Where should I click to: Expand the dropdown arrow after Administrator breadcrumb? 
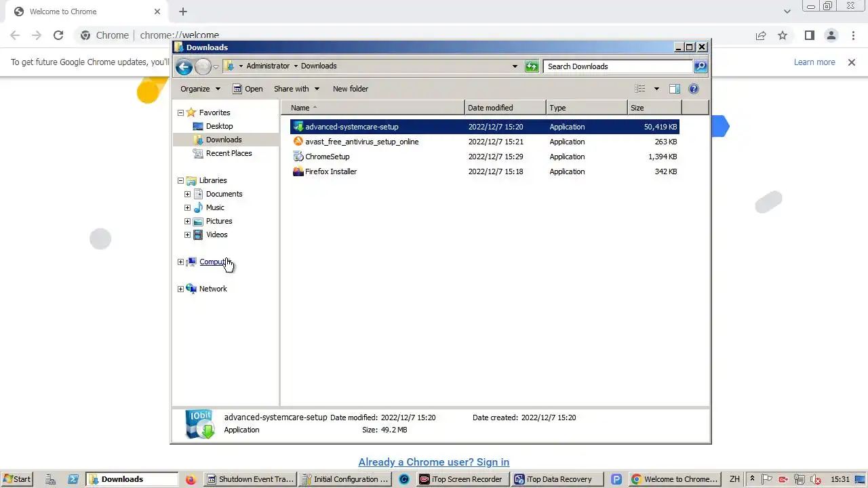296,66
